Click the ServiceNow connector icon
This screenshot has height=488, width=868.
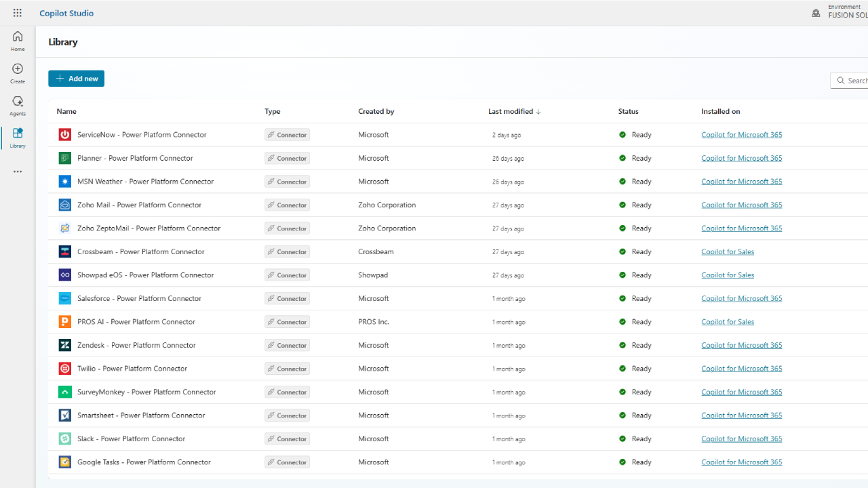[x=64, y=135]
